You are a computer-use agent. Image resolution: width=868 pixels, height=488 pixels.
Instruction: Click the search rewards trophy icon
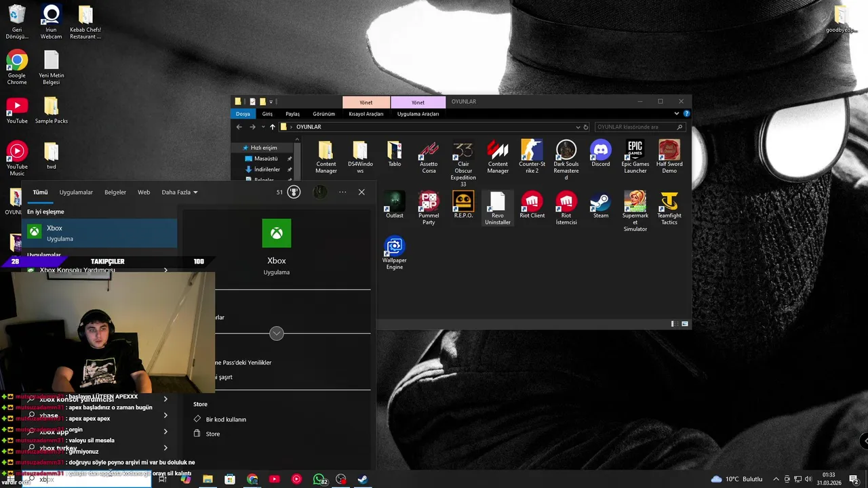click(294, 192)
